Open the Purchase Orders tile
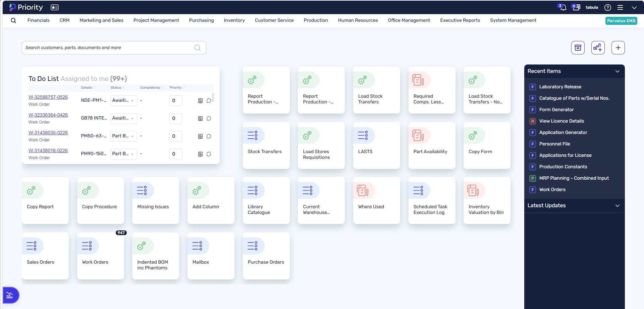 [266, 256]
